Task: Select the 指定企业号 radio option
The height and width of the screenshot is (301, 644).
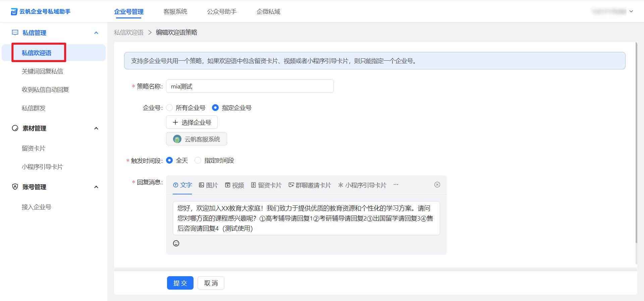Action: [x=215, y=108]
